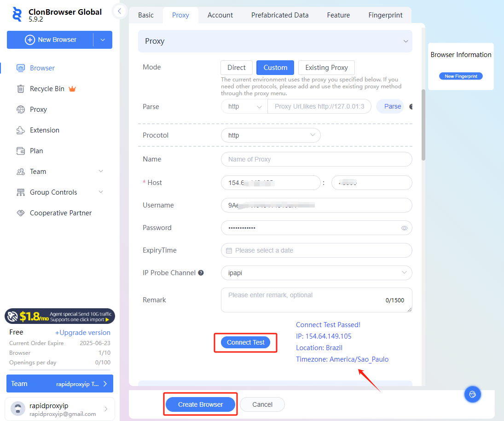The image size is (504, 421).
Task: Click the Password input field
Action: (317, 228)
